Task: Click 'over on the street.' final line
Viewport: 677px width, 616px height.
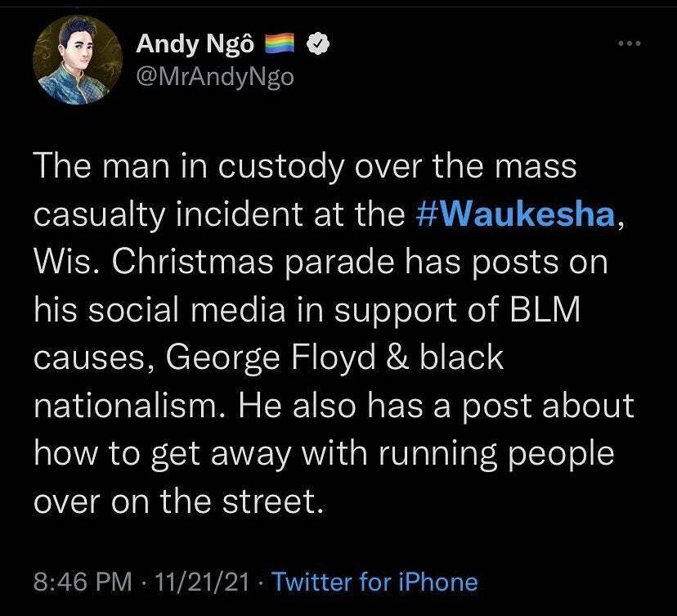Action: click(174, 500)
